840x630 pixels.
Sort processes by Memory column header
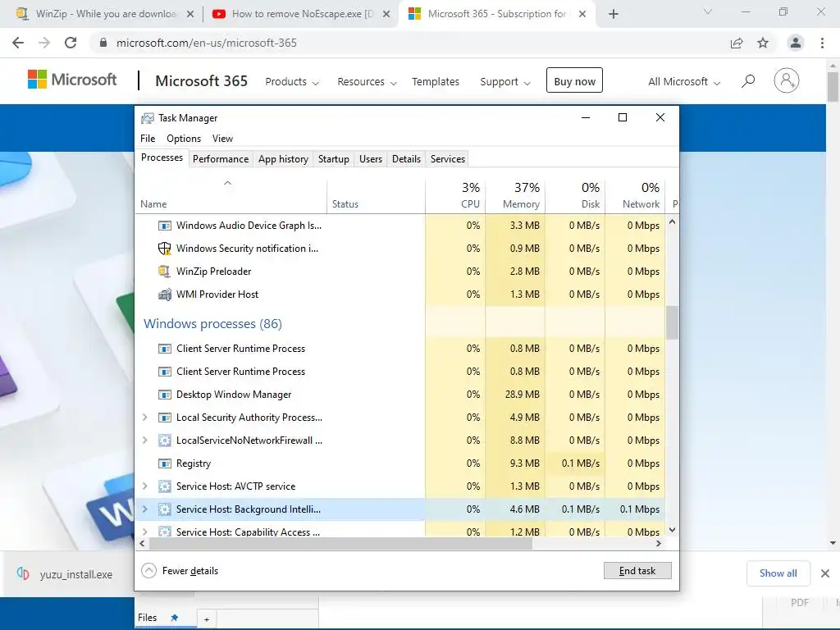515,195
